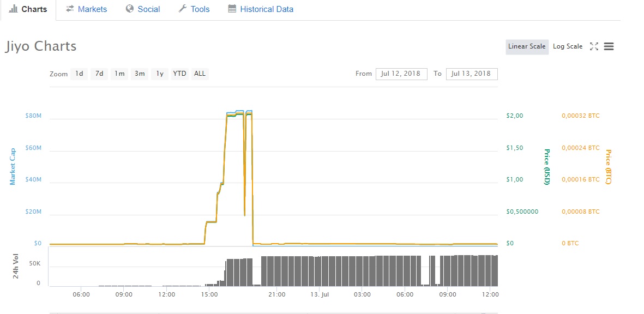Click the $40M market cap axis value
Screen dimensions: 644x314
point(33,180)
